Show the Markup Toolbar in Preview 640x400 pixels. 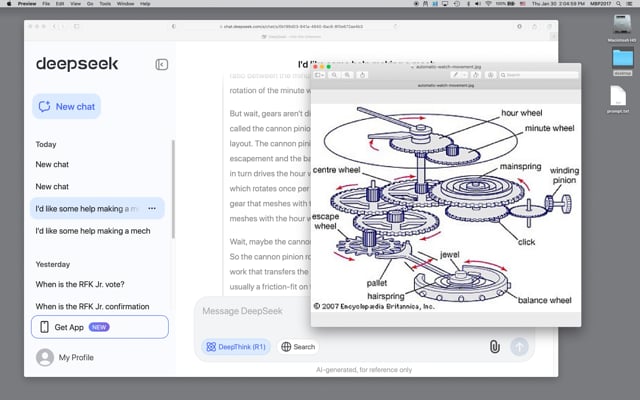[491, 75]
